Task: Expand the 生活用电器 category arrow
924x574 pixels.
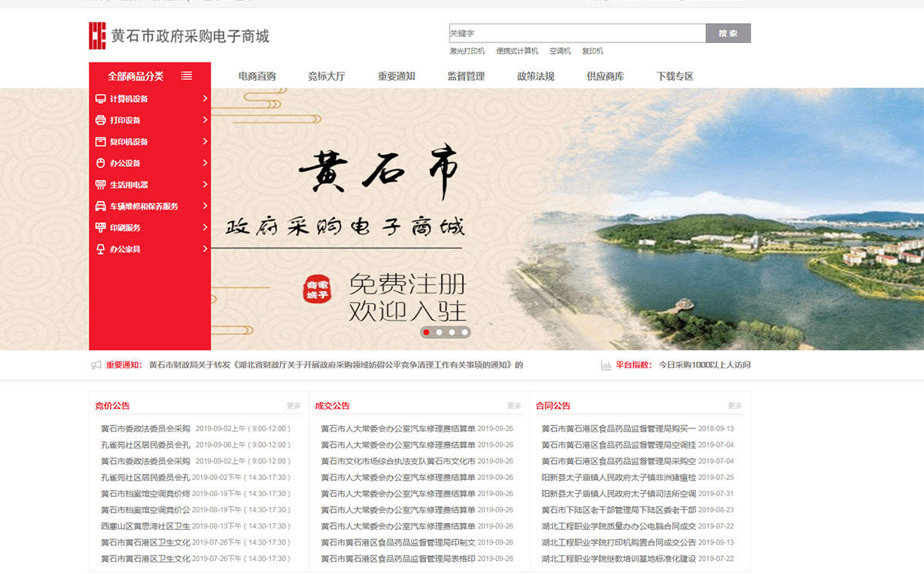Action: click(205, 185)
